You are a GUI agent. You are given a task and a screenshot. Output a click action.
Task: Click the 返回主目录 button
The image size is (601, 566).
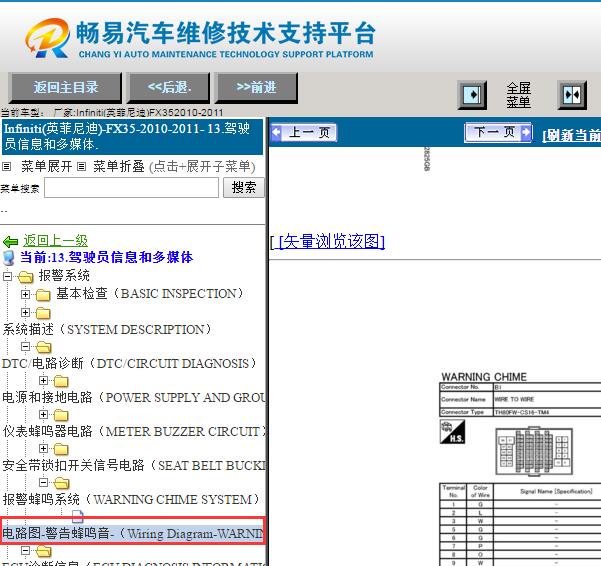point(66,88)
